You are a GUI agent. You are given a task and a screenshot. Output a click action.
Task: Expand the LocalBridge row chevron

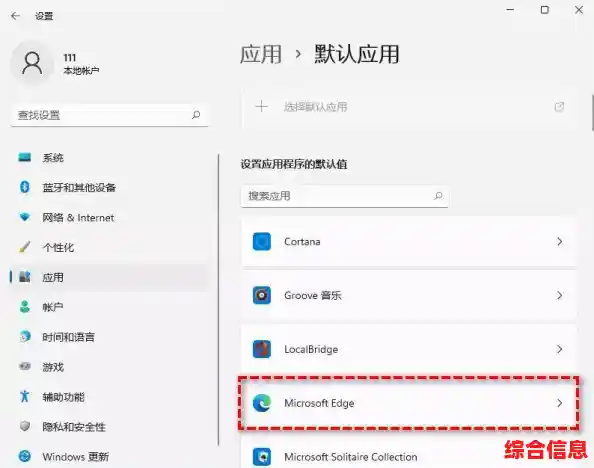pyautogui.click(x=560, y=349)
